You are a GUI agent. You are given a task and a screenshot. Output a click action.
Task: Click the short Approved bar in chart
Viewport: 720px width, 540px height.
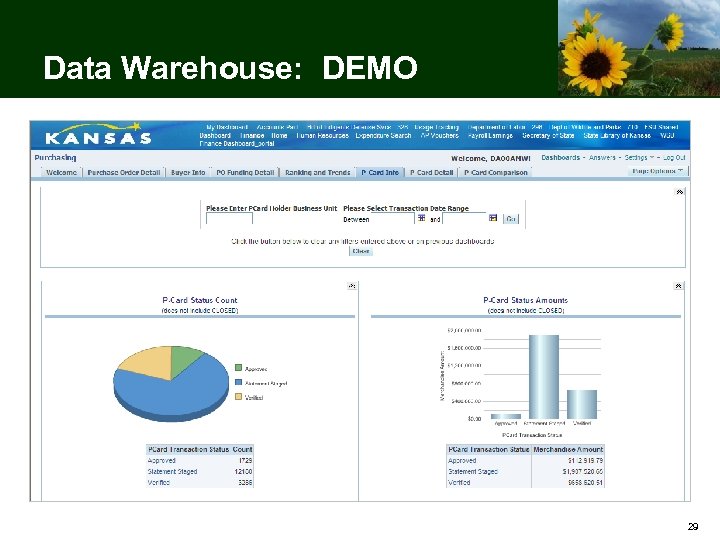[x=506, y=416]
